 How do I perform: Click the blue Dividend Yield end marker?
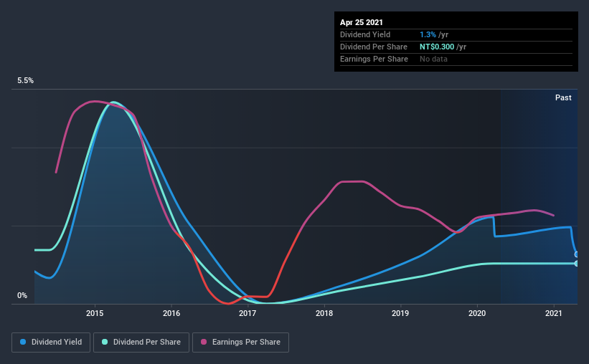click(577, 254)
